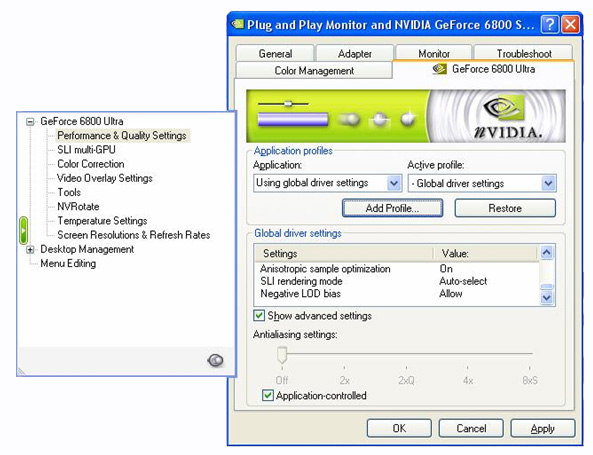This screenshot has width=593, height=455.
Task: Switch to the Monitor tab
Action: click(x=434, y=54)
